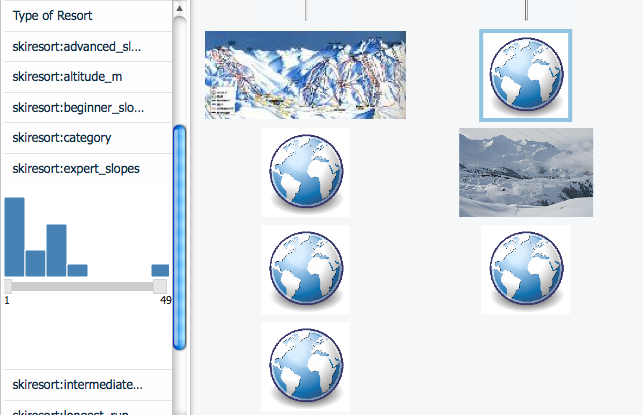Click the blue facet list scrollbar thumb
The height and width of the screenshot is (415, 643).
coord(179,237)
